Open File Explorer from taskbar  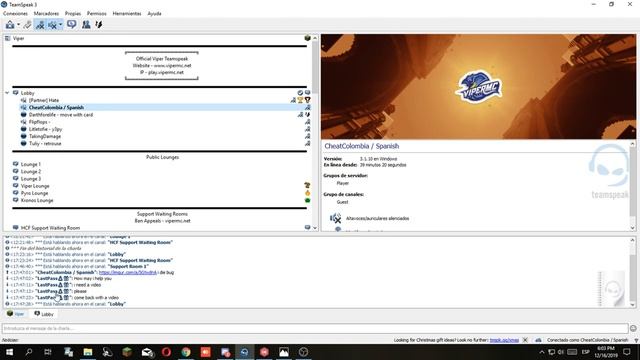pyautogui.click(x=88, y=352)
